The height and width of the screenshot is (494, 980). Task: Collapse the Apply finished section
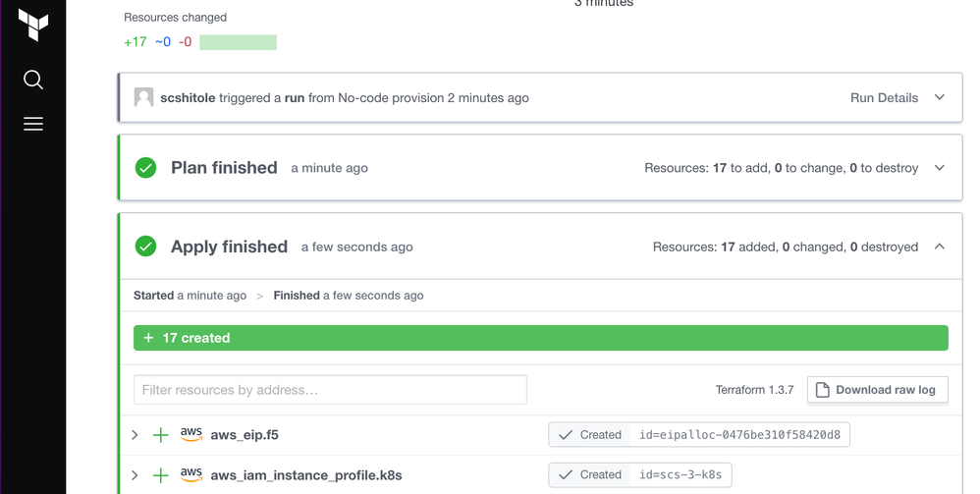[x=940, y=247]
